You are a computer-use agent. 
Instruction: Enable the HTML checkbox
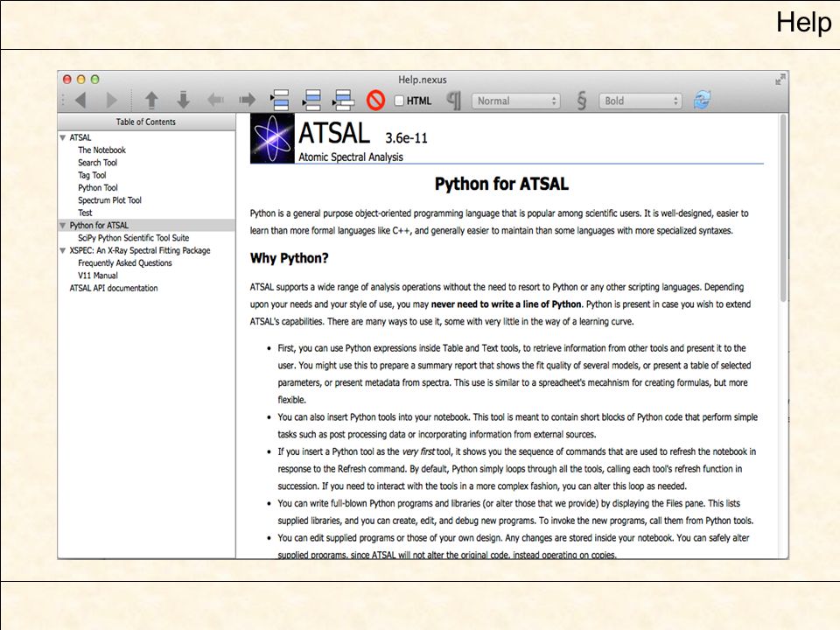[399, 101]
